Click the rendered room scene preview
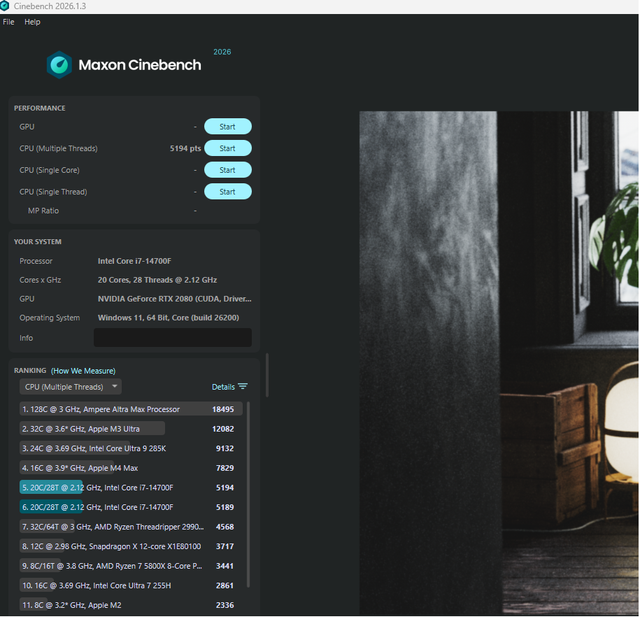This screenshot has height=617, width=640. pyautogui.click(x=499, y=362)
